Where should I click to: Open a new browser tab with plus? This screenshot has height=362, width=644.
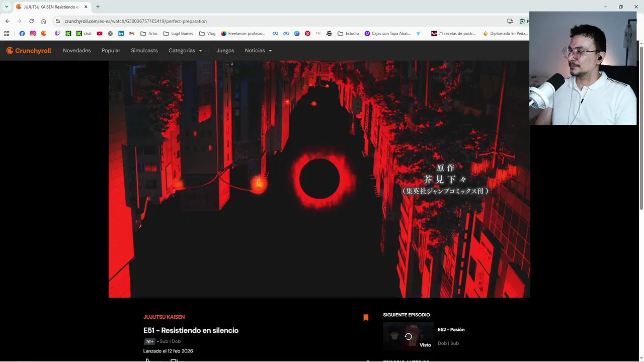click(98, 7)
